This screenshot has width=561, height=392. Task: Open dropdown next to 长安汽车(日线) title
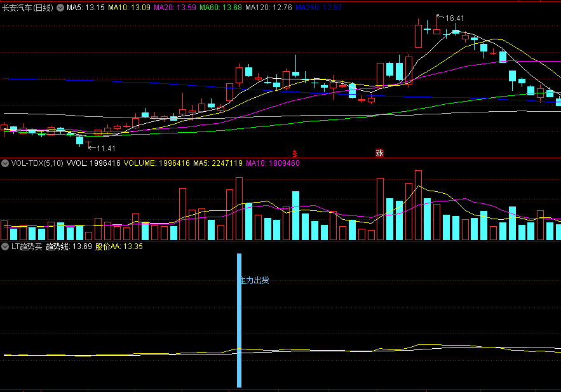[60, 8]
